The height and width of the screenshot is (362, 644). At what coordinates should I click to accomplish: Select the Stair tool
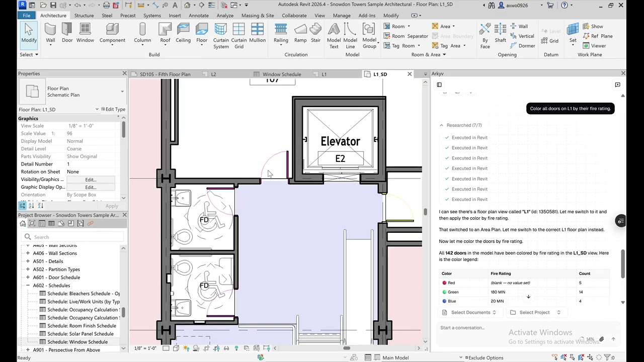pyautogui.click(x=315, y=33)
